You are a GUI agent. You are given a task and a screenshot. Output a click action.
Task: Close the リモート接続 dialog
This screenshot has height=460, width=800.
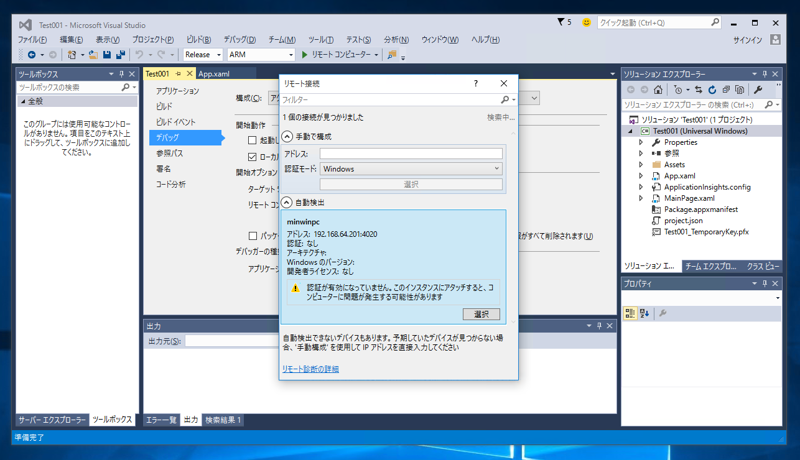(x=504, y=83)
